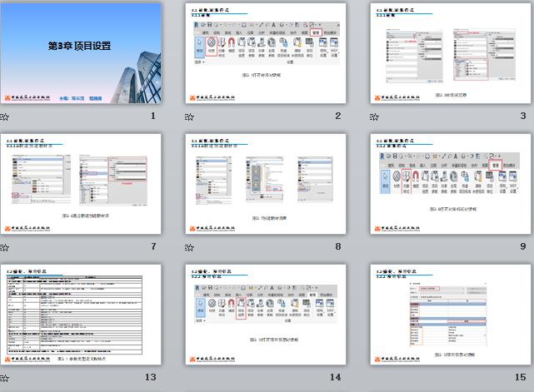Click red-outlined '管理' tab in slide 9 ribbon
Image resolution: width=534 pixels, height=392 pixels.
click(496, 166)
